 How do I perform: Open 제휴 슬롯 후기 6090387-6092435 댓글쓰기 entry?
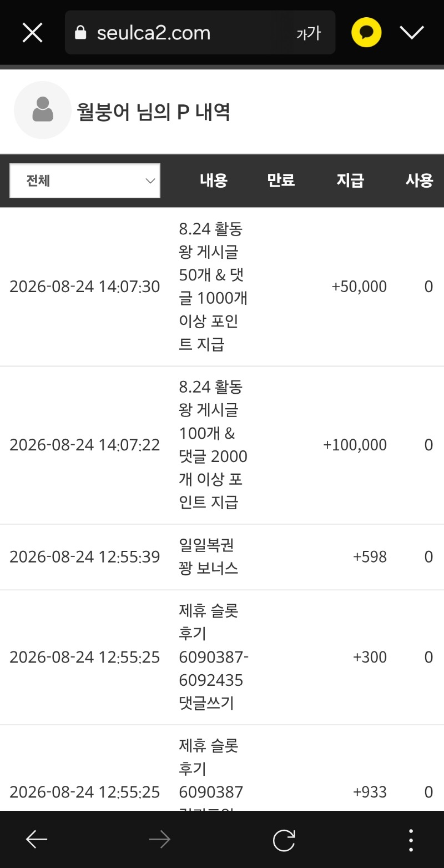[222, 658]
